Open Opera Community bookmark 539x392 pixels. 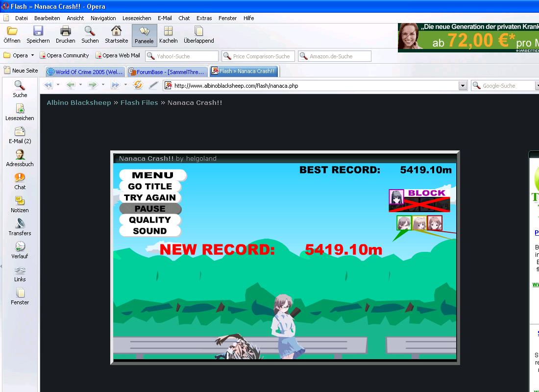[x=64, y=55]
